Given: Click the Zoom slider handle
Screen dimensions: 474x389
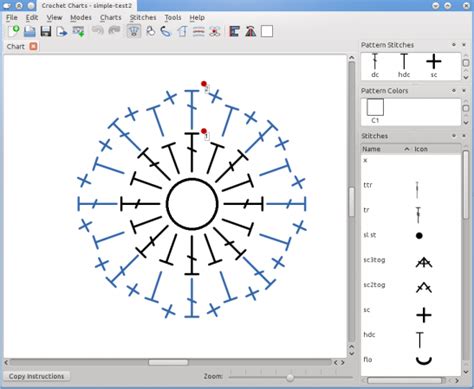Looking at the screenshot, I should (x=290, y=377).
